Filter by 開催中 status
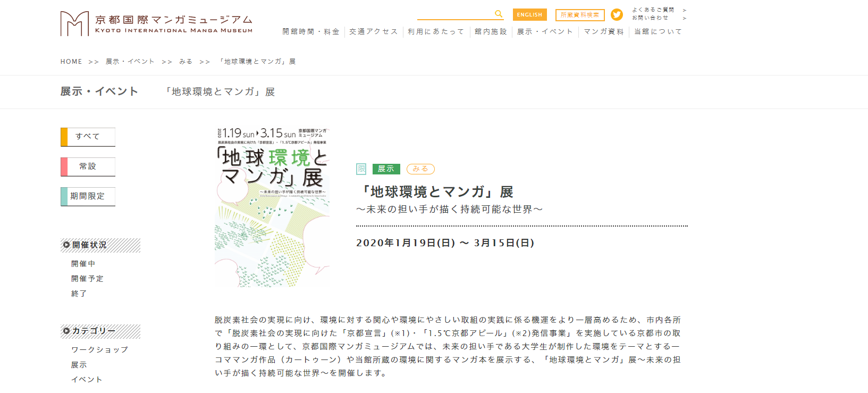This screenshot has width=868, height=393. tap(83, 264)
